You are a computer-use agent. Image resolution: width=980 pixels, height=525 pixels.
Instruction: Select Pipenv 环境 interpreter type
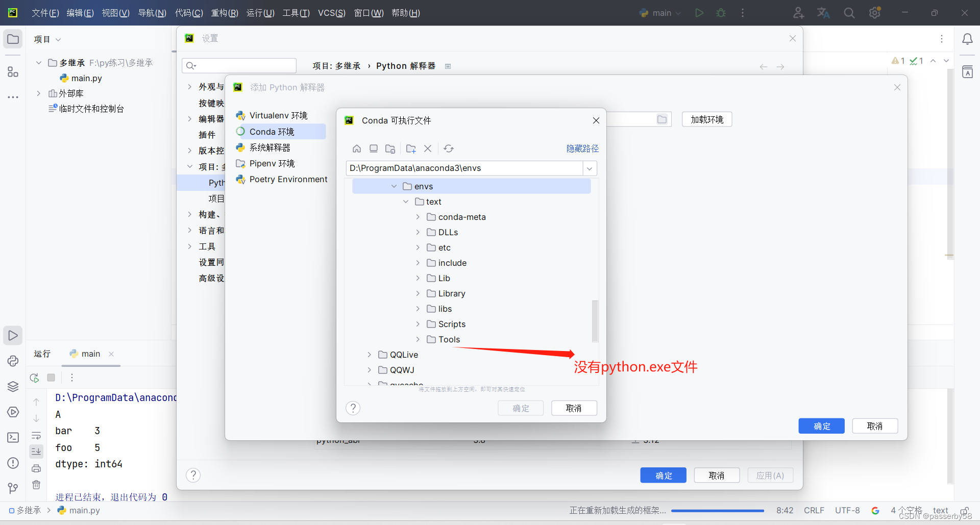click(x=272, y=163)
